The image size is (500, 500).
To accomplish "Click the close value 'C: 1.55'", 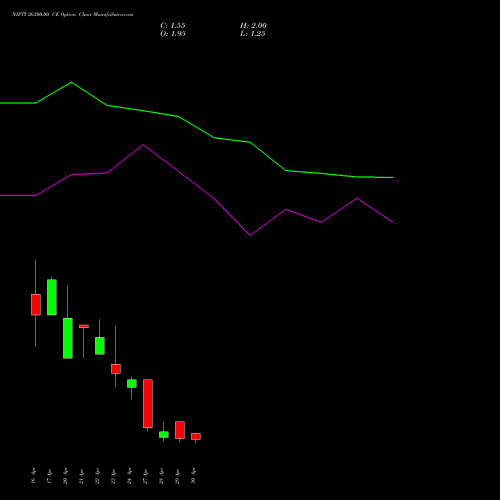I will [x=173, y=26].
